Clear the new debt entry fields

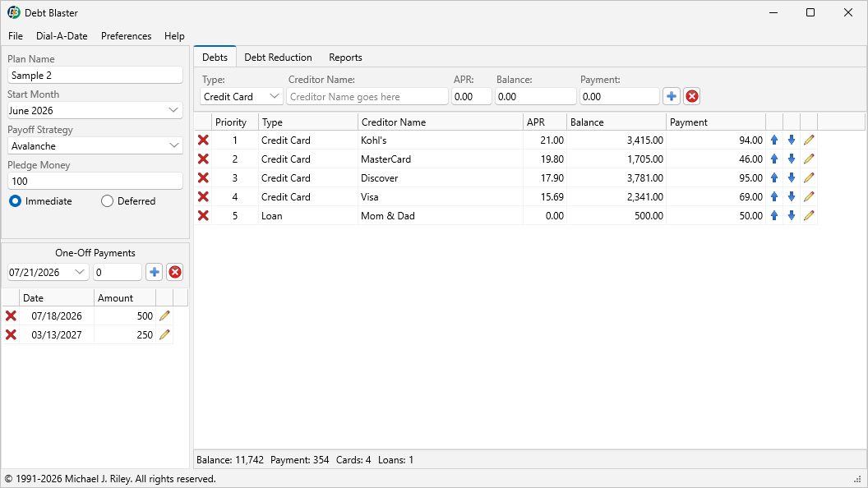tap(691, 96)
